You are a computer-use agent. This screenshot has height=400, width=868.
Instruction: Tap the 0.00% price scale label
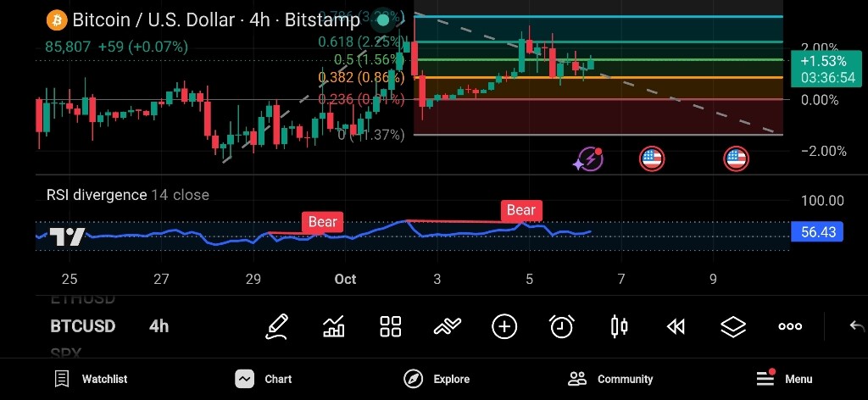820,100
